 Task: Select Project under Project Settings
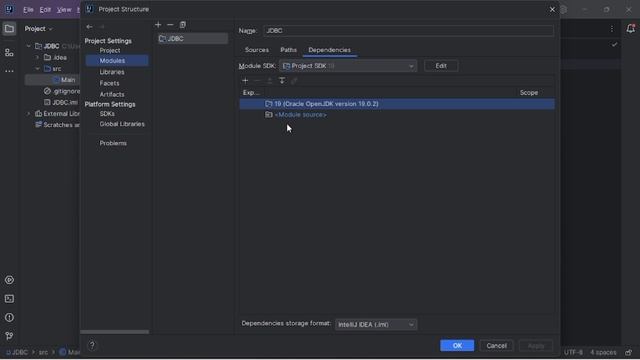click(x=110, y=50)
